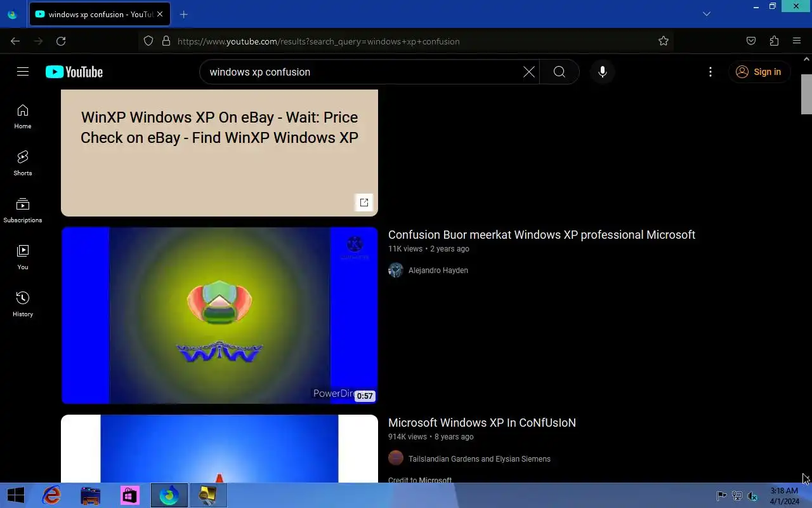Click the address bar URL field

click(406, 41)
